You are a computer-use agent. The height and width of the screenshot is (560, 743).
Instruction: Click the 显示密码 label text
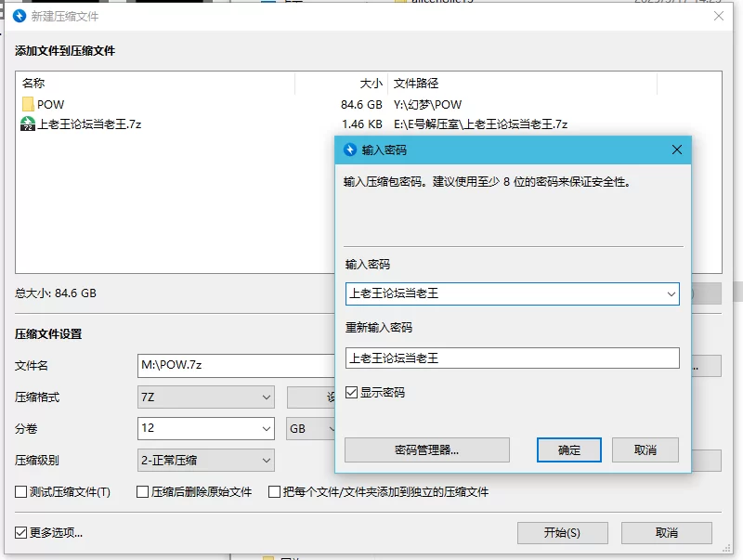pyautogui.click(x=383, y=392)
